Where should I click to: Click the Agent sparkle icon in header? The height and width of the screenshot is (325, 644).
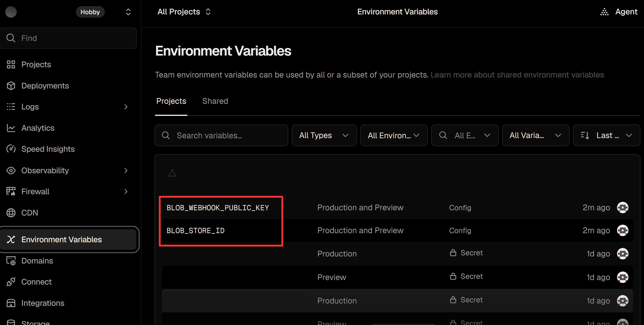point(604,12)
